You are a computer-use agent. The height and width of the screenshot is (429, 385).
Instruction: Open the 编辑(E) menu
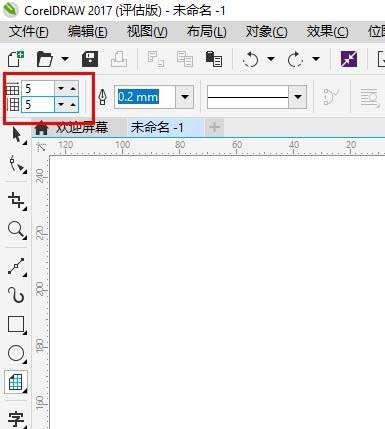88,32
